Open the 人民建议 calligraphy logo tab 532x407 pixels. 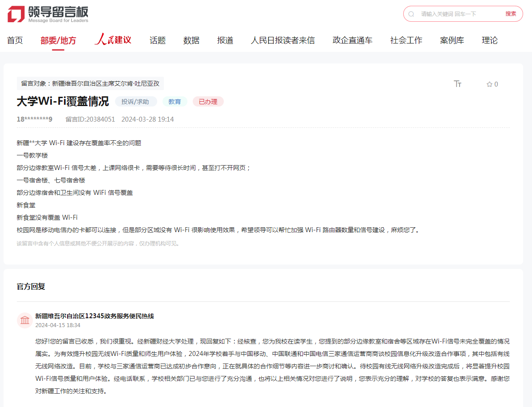pos(113,40)
